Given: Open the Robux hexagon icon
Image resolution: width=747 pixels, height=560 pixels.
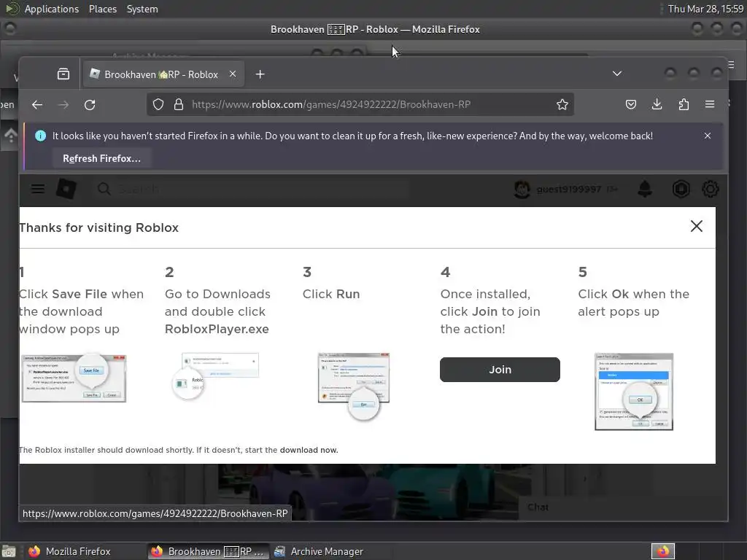Looking at the screenshot, I should 681,190.
